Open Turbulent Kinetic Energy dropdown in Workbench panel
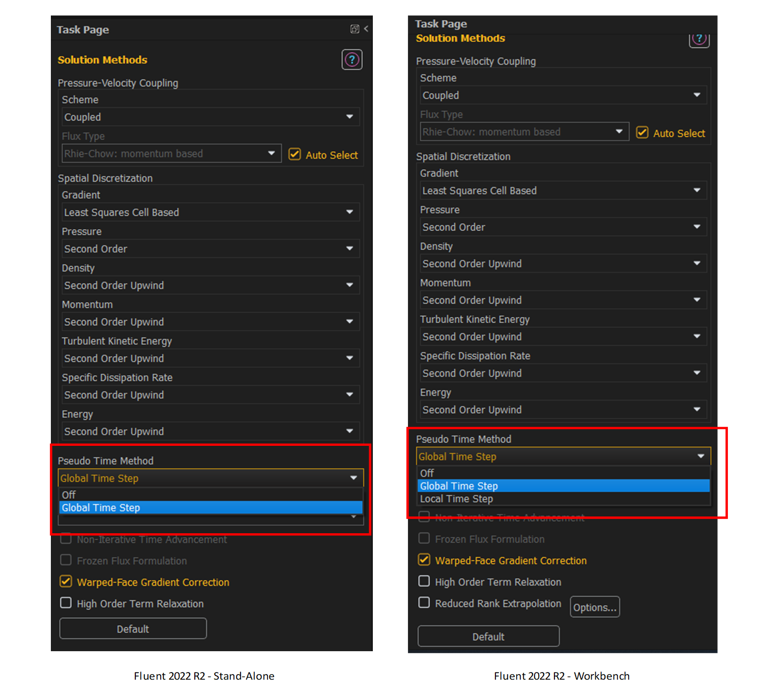The height and width of the screenshot is (700, 767). [x=564, y=337]
